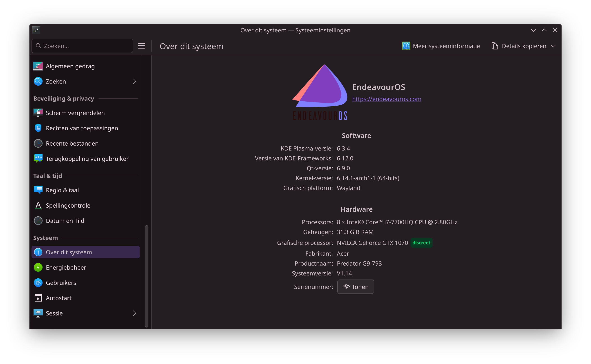The height and width of the screenshot is (364, 591).
Task: Click Meer systeeminformatie button
Action: (x=441, y=46)
